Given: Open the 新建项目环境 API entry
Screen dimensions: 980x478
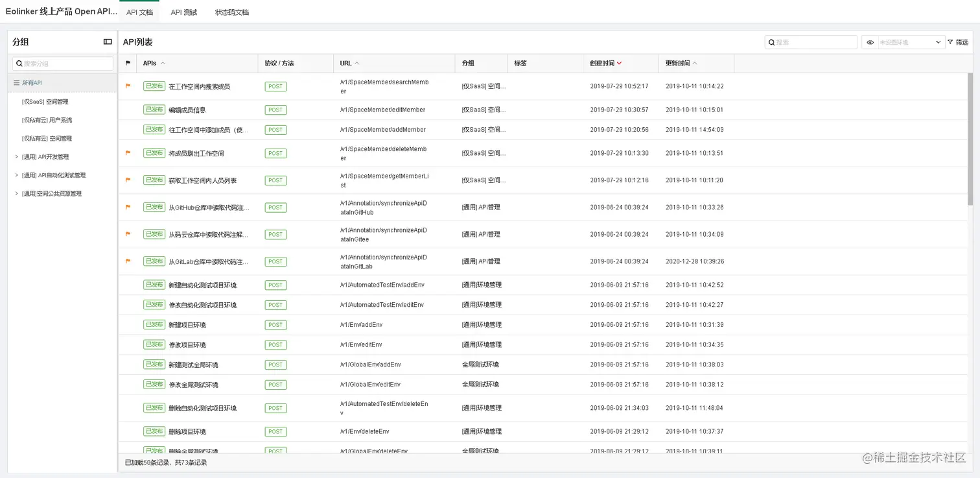Looking at the screenshot, I should pos(187,325).
